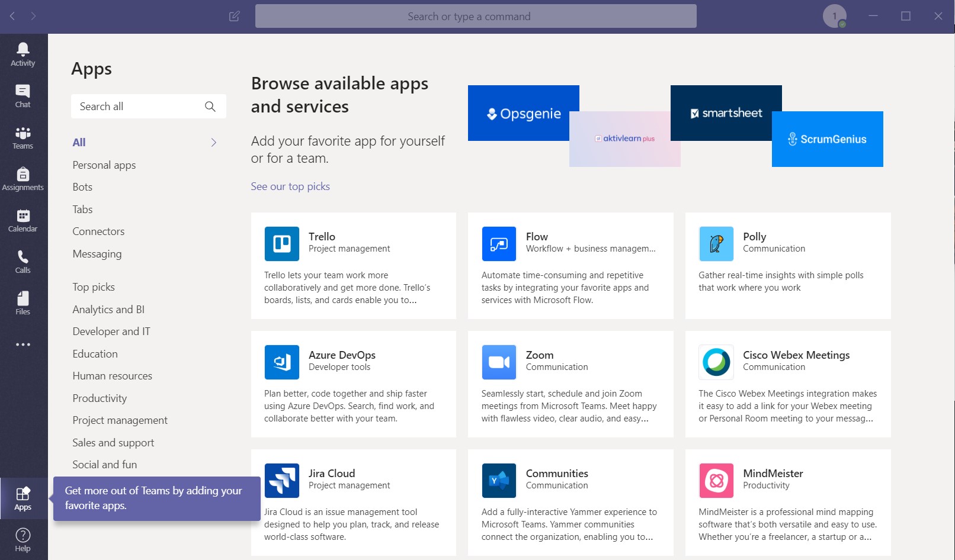Screen dimensions: 955x560
Task: Open Developer and IT category
Action: 111,332
